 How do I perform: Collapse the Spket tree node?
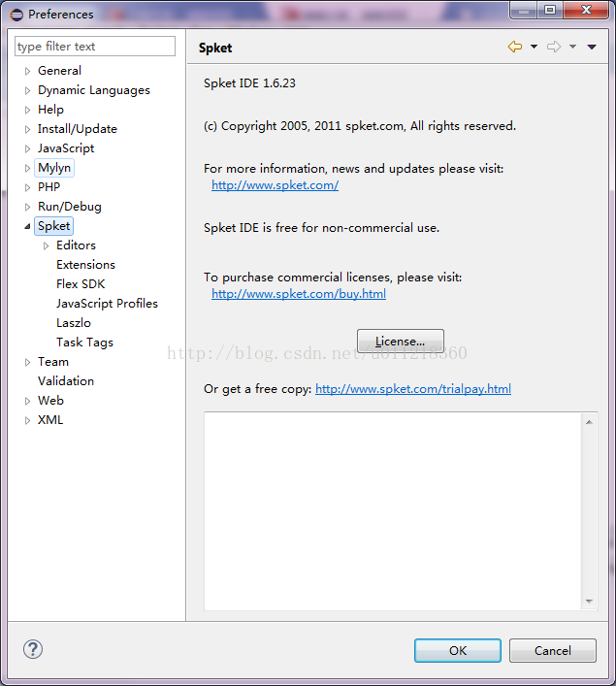(27, 226)
